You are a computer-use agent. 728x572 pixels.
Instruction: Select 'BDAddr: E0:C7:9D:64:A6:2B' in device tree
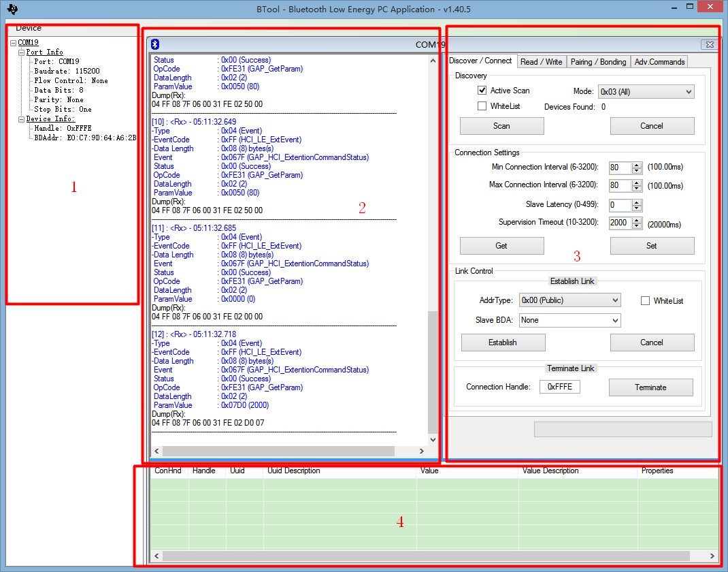86,138
